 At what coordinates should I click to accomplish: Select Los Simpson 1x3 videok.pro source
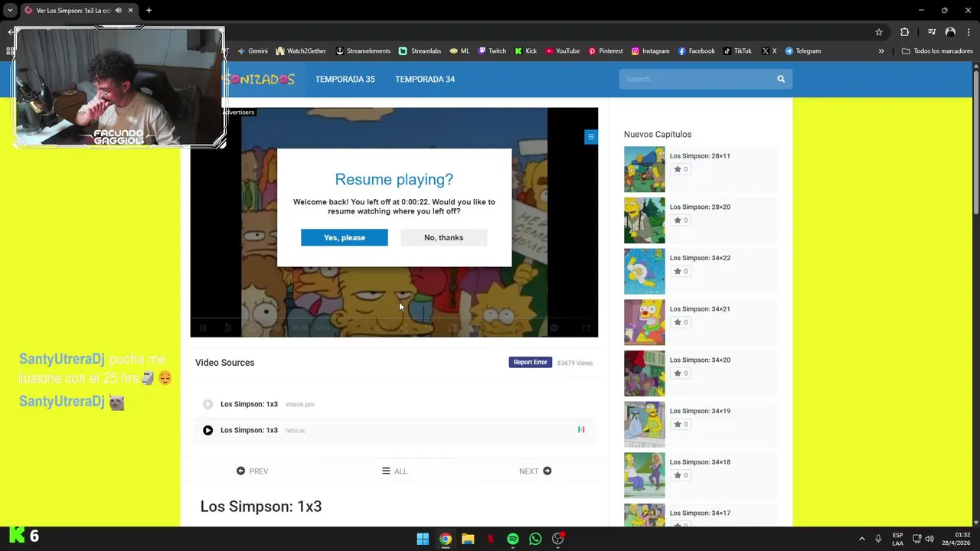pos(394,404)
